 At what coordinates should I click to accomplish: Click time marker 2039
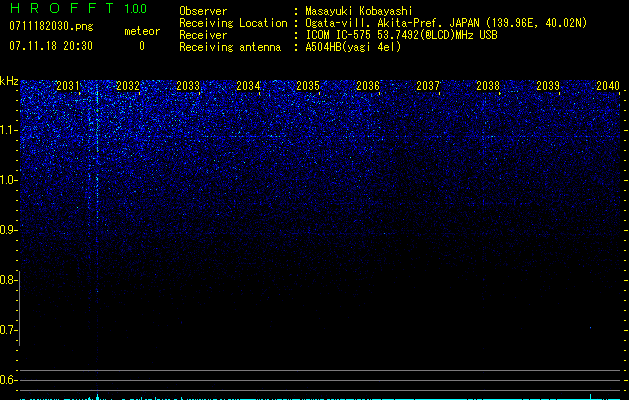click(x=548, y=86)
